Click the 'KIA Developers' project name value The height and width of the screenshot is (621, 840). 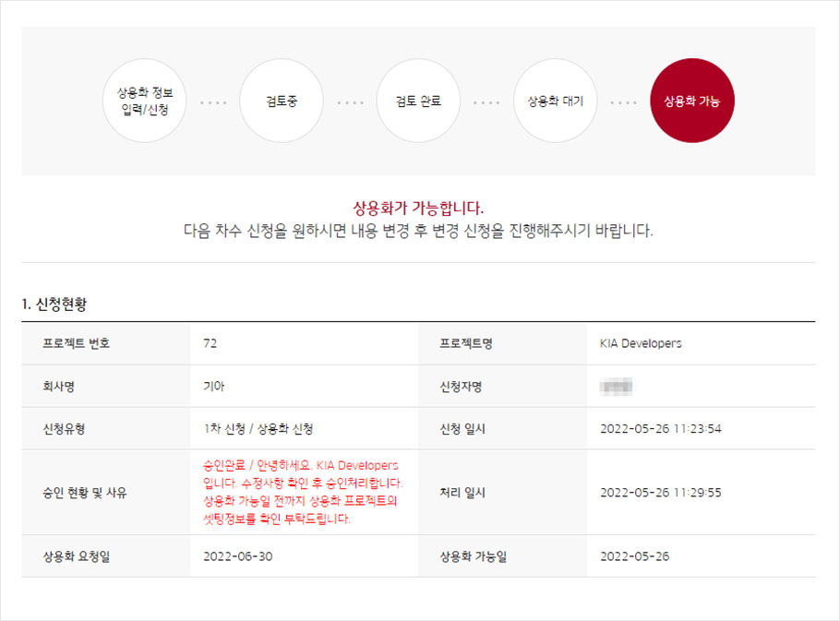641,343
